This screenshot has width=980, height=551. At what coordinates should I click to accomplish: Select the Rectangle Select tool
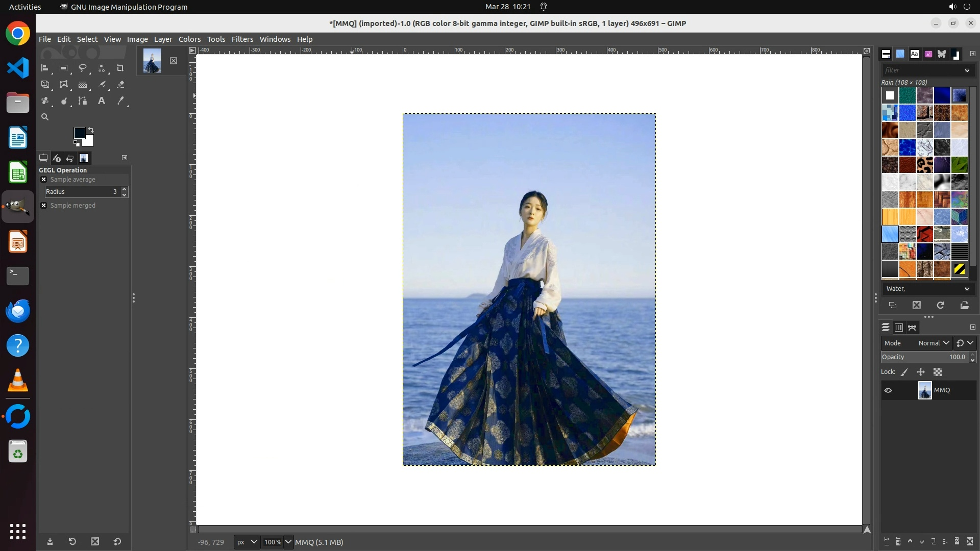tap(64, 68)
